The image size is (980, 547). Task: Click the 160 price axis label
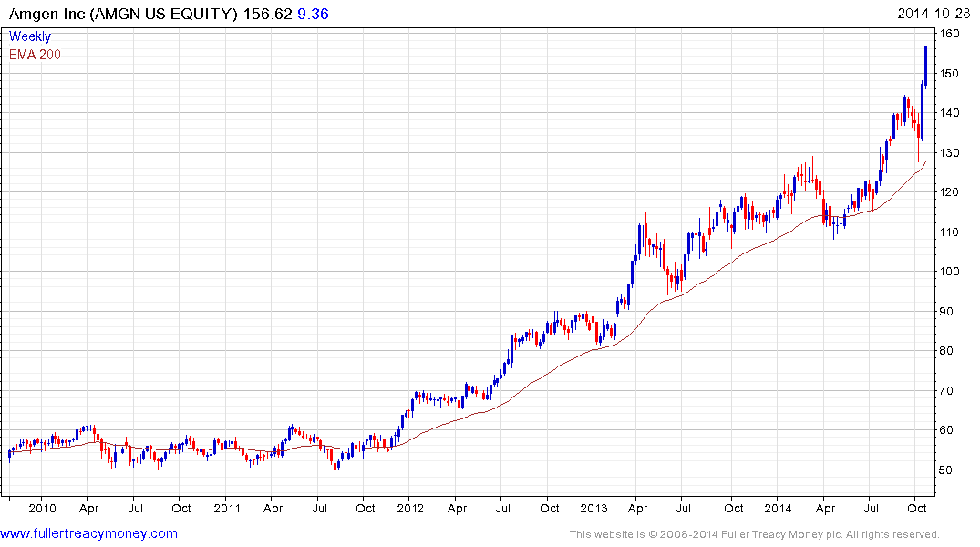(x=950, y=34)
